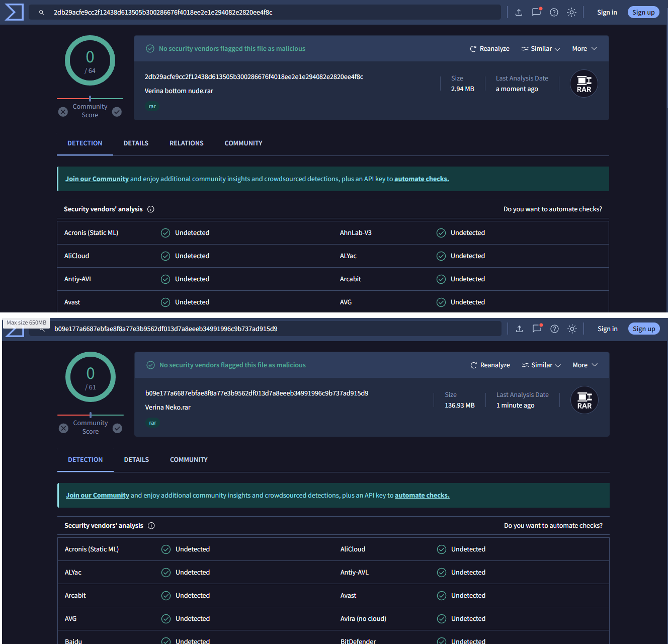The height and width of the screenshot is (644, 668).
Task: Open More menu for Verina bottom nude.rar
Action: [584, 49]
